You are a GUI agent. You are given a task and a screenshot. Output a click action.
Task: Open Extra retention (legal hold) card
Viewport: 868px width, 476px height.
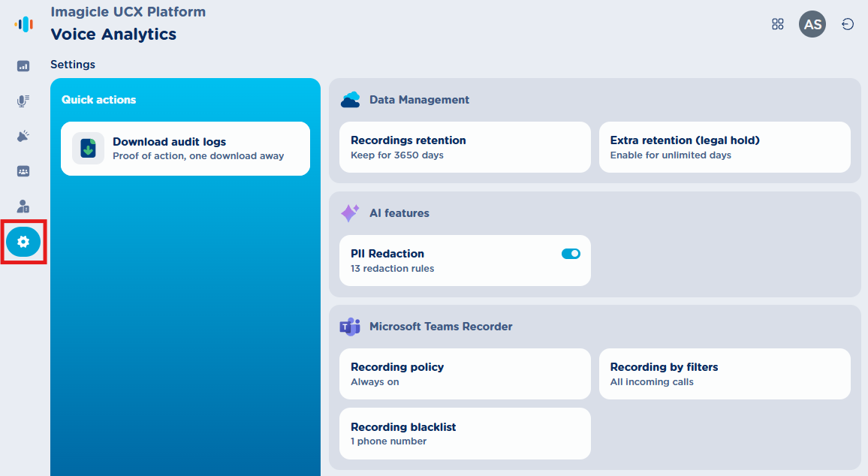[x=725, y=147]
